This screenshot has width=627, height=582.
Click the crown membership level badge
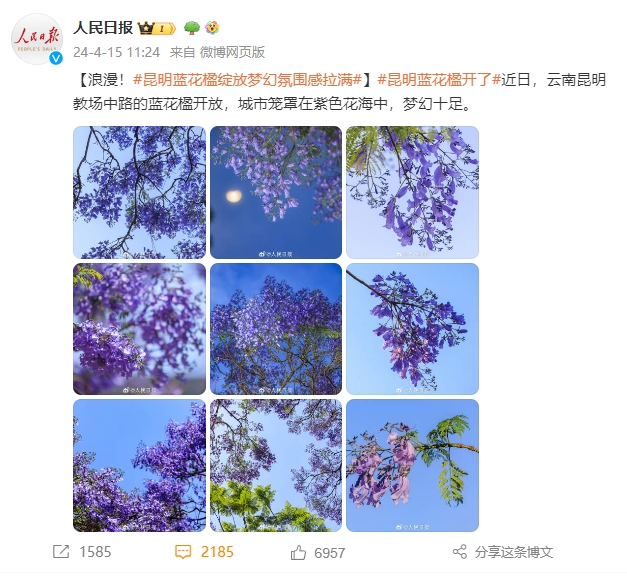(x=156, y=28)
